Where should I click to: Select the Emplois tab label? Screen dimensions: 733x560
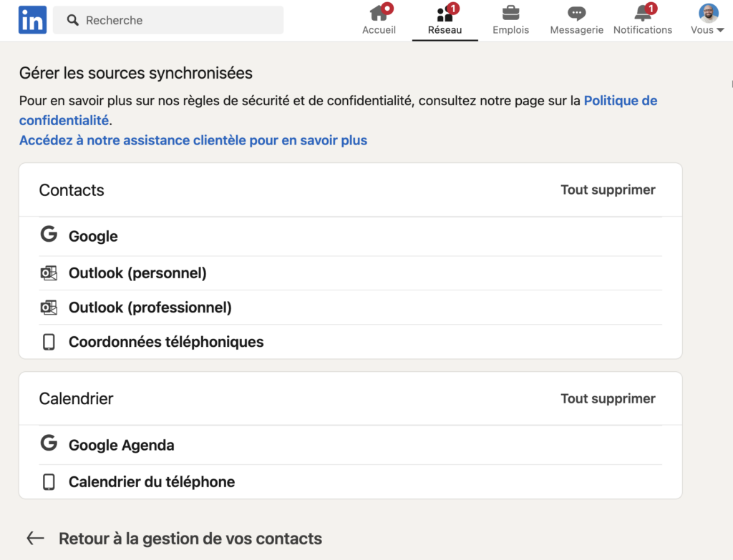click(510, 30)
